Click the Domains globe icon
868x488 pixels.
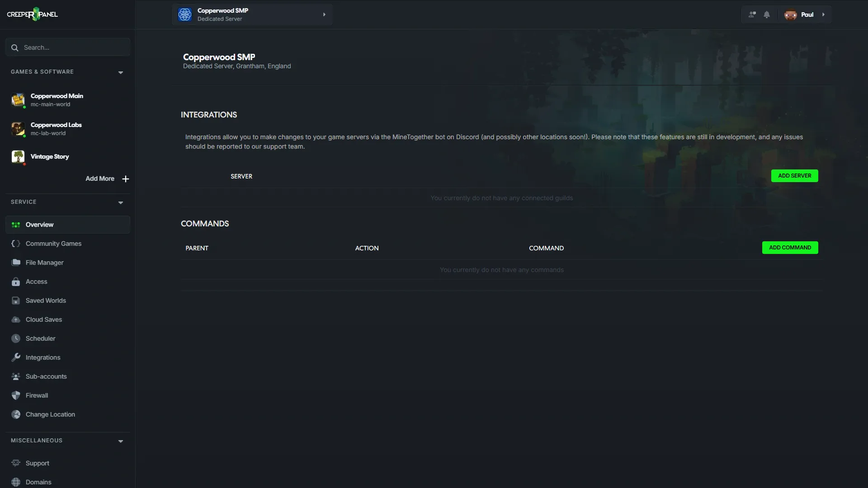pyautogui.click(x=16, y=482)
